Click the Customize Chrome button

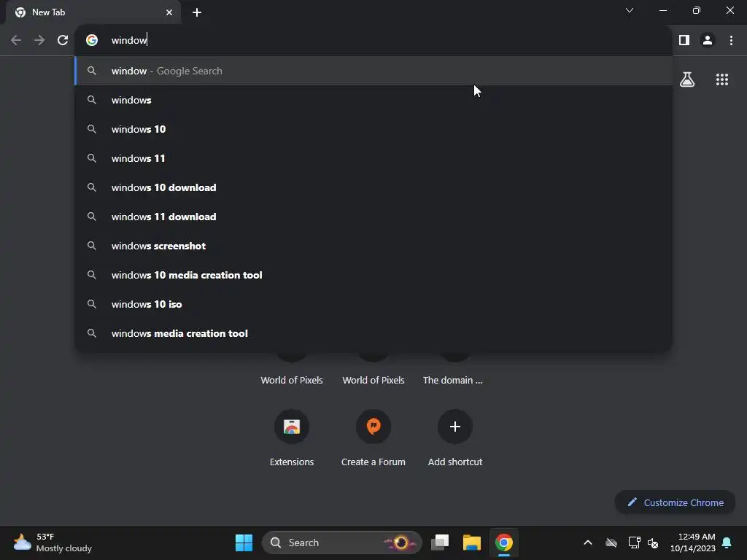click(675, 502)
